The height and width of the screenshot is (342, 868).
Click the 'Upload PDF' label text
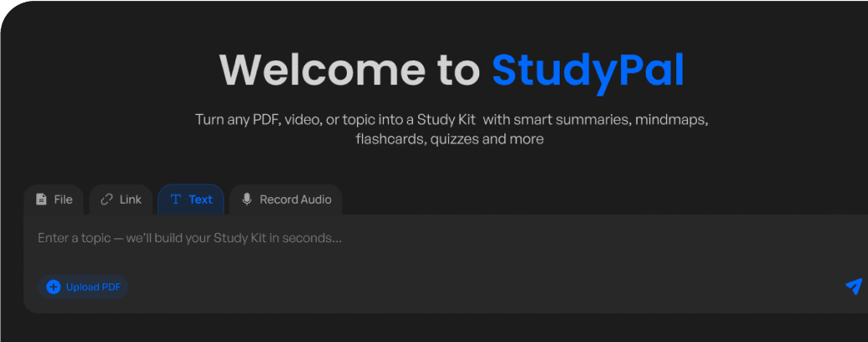[93, 288]
